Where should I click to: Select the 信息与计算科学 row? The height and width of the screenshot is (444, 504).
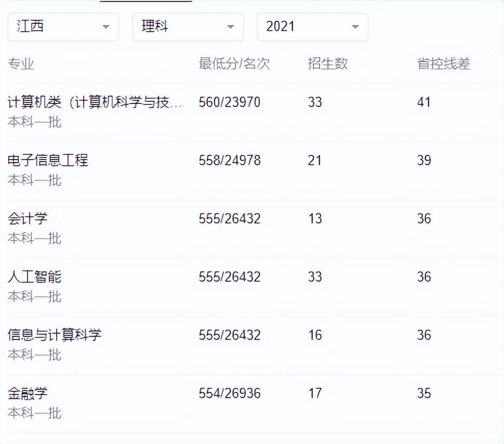54,335
